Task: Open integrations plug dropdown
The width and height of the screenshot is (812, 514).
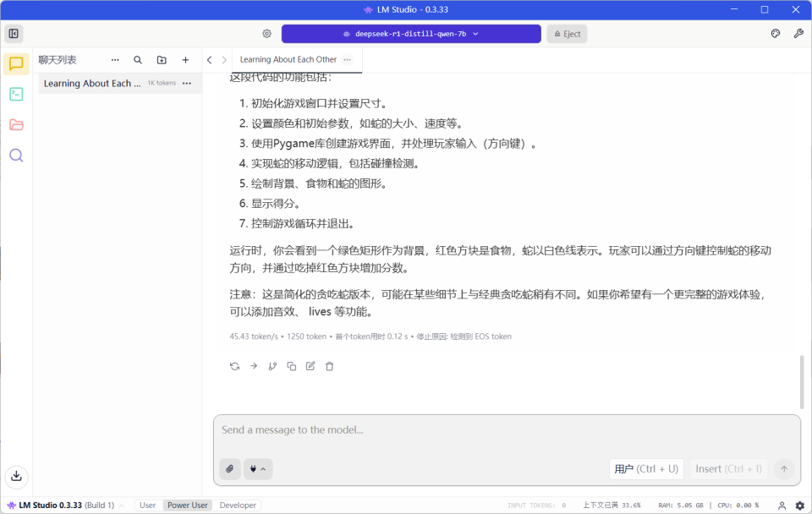Action: pos(258,469)
